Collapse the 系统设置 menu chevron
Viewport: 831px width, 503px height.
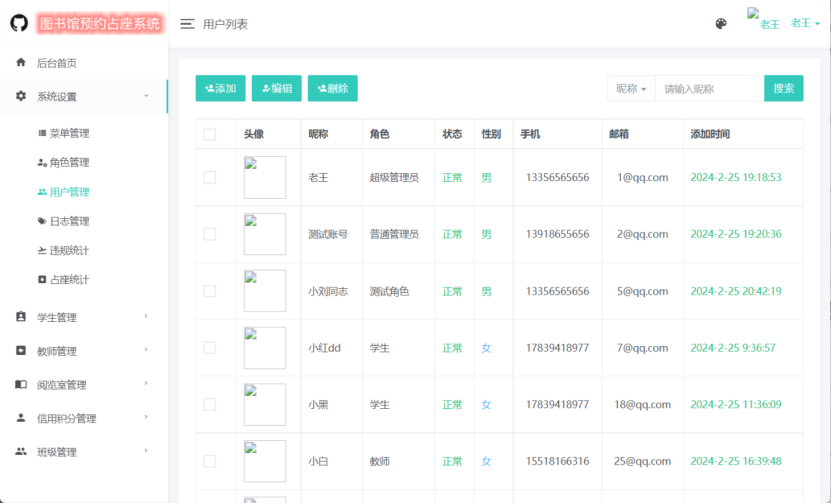(x=146, y=96)
